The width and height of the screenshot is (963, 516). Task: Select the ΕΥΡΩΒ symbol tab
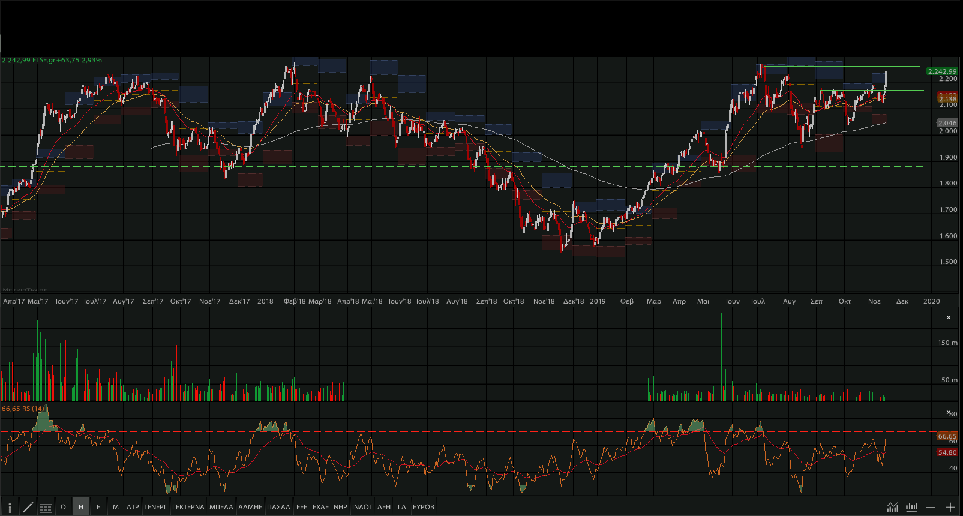(424, 507)
